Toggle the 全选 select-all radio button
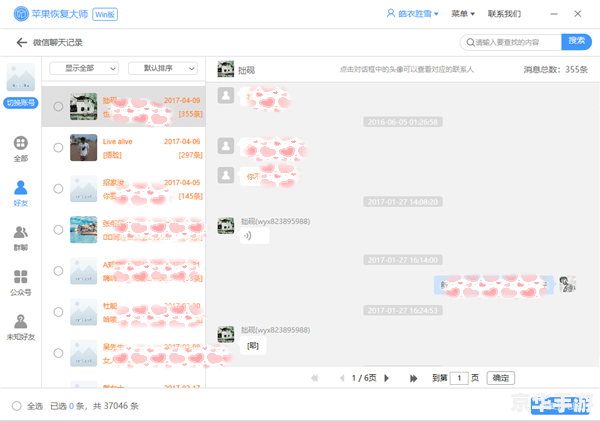Viewport: 600px width, 421px height. click(16, 406)
